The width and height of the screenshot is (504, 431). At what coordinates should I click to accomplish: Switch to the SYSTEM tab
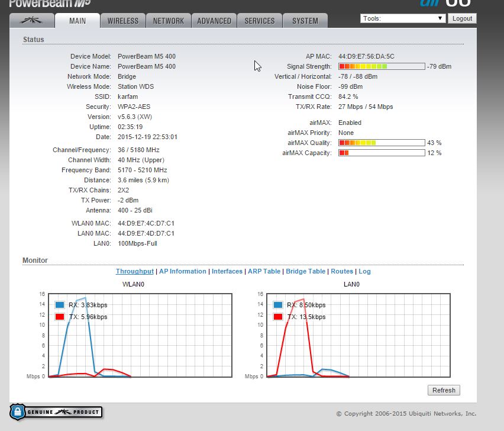tap(305, 21)
